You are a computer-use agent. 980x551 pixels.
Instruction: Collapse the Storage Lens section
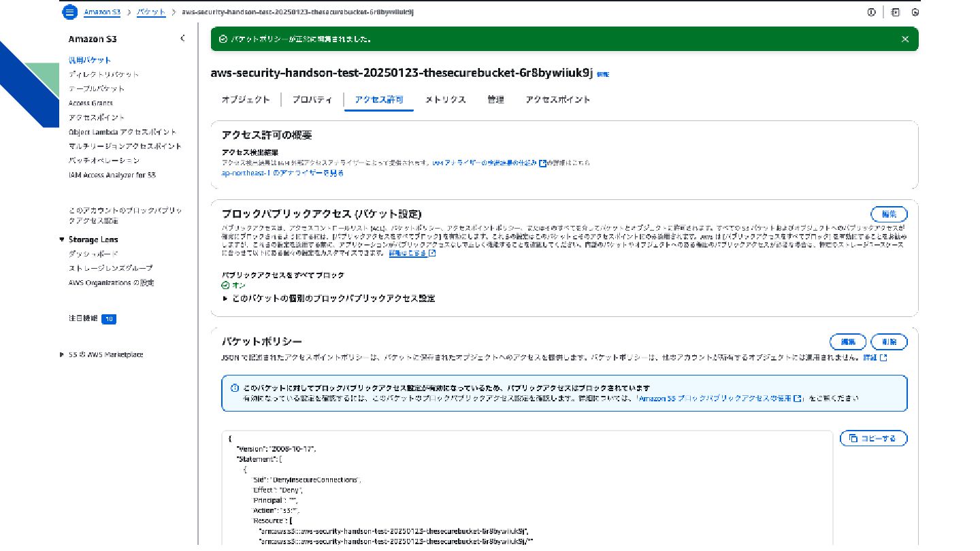click(62, 239)
